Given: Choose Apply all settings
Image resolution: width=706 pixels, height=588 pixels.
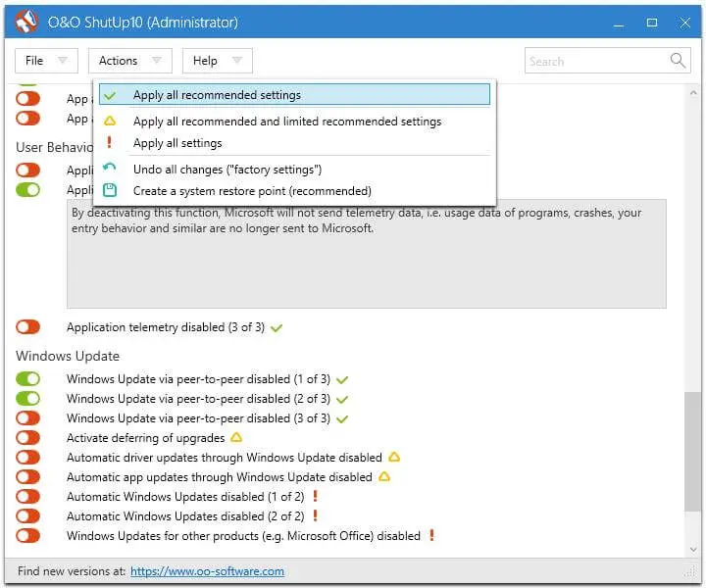Looking at the screenshot, I should pos(294,143).
